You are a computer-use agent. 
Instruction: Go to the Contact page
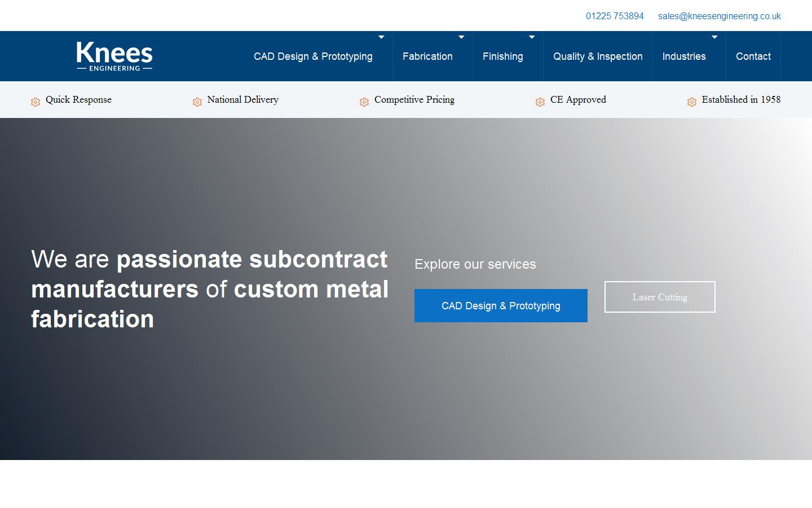click(x=753, y=56)
